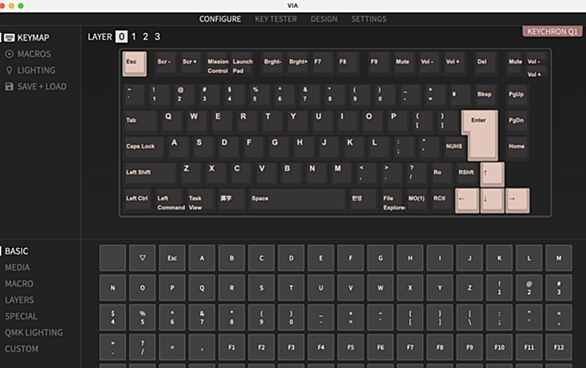This screenshot has width=586, height=368.
Task: Choose the @ 2 keycode in the palette
Action: (529, 288)
